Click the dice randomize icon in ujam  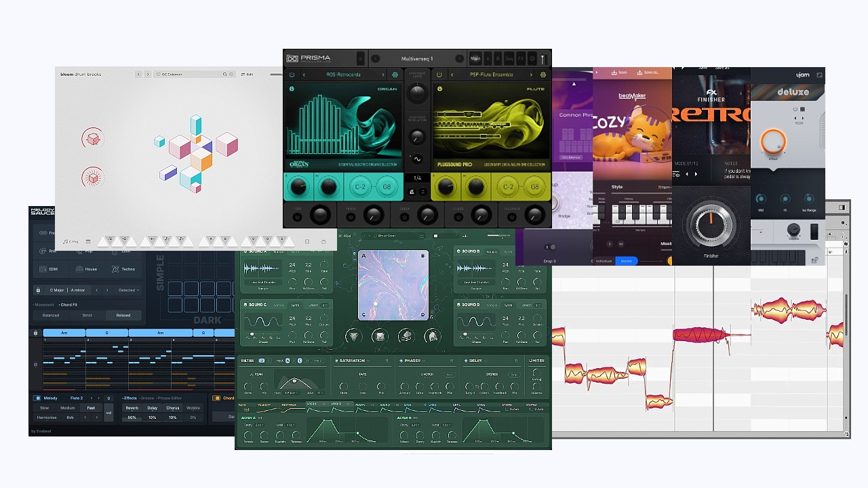802,109
